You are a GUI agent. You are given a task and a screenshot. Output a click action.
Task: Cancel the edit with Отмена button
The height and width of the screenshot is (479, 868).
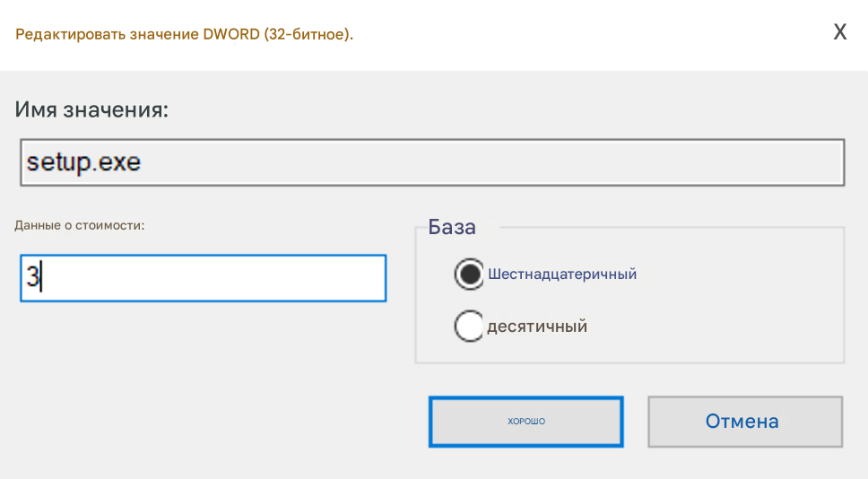(x=744, y=421)
